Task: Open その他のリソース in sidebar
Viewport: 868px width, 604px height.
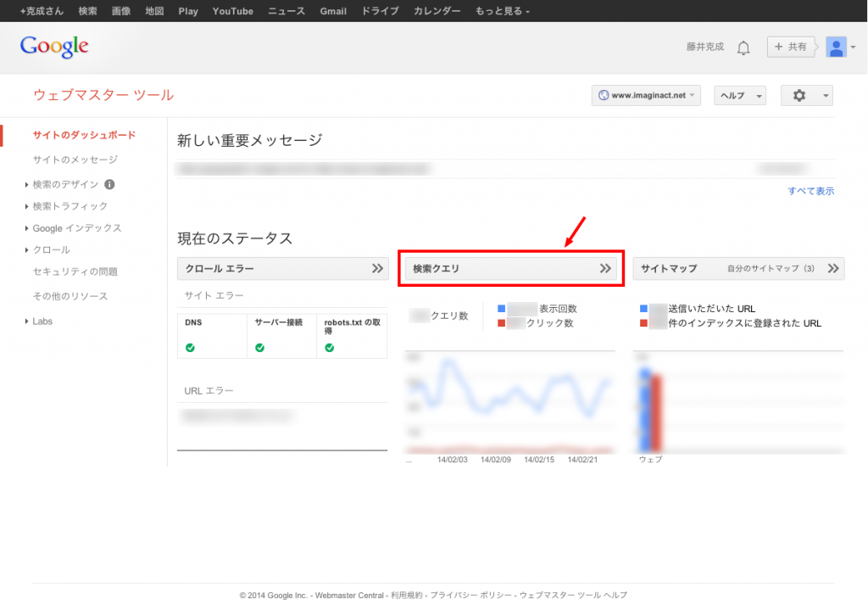Action: (70, 296)
